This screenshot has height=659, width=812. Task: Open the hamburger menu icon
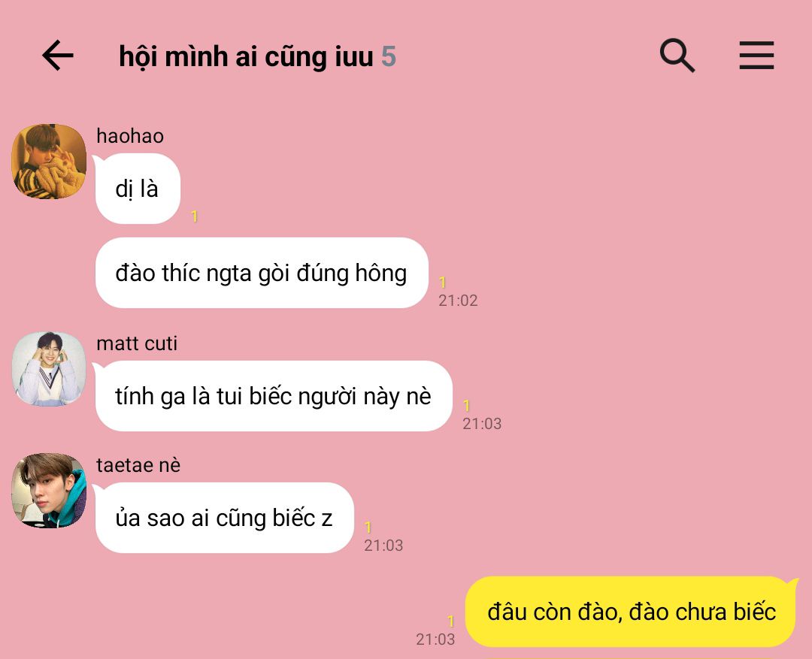756,55
